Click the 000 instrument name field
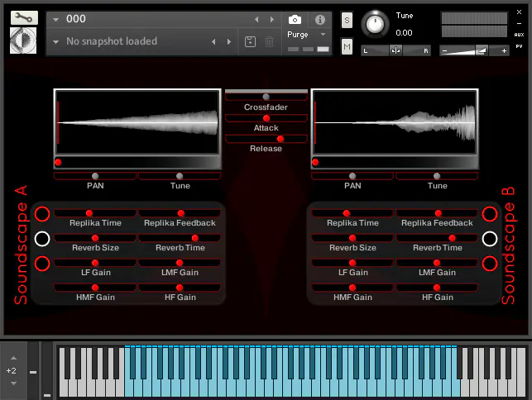 point(76,19)
